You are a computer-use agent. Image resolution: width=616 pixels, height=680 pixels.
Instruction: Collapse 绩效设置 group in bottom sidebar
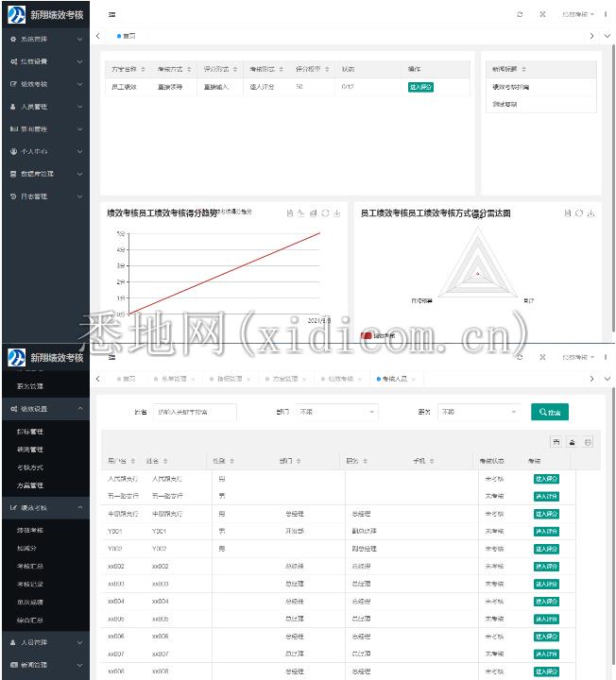[x=45, y=409]
